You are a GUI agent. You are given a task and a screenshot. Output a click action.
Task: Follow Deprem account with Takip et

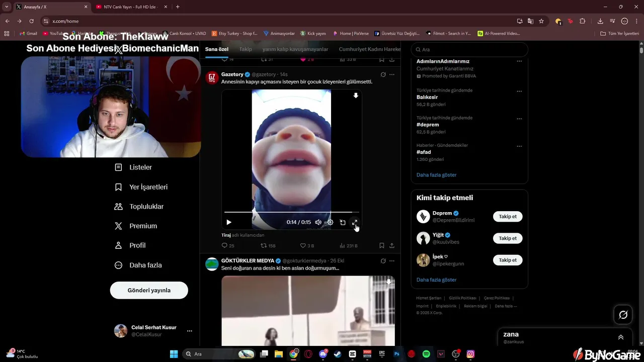tap(508, 217)
